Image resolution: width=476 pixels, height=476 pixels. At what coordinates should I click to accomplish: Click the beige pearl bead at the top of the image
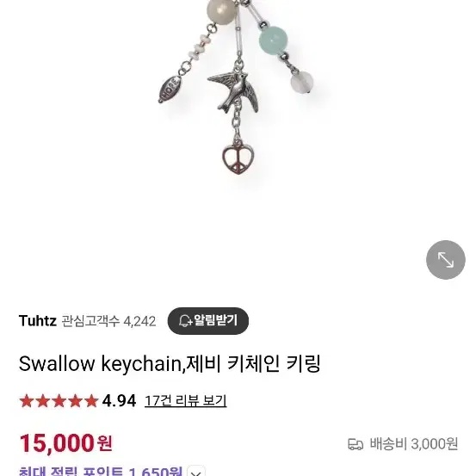pos(221,10)
